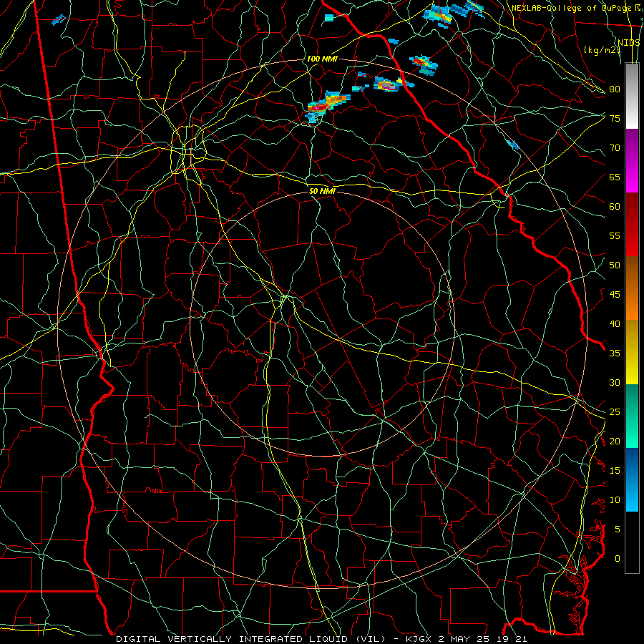The height and width of the screenshot is (644, 644).
Task: Click the 65 value on color scale
Action: click(x=615, y=177)
